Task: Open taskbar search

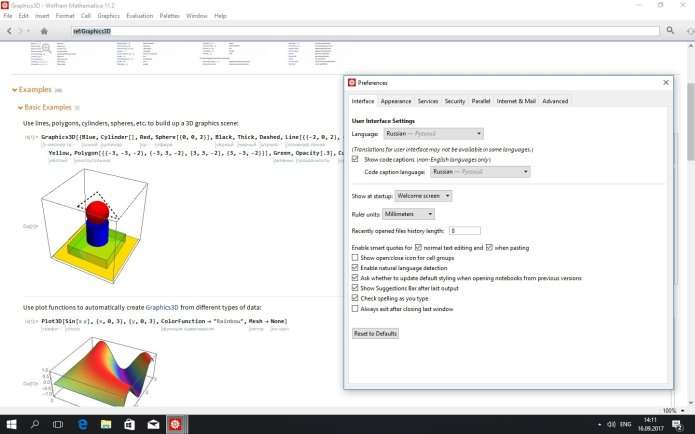Action: [x=35, y=424]
